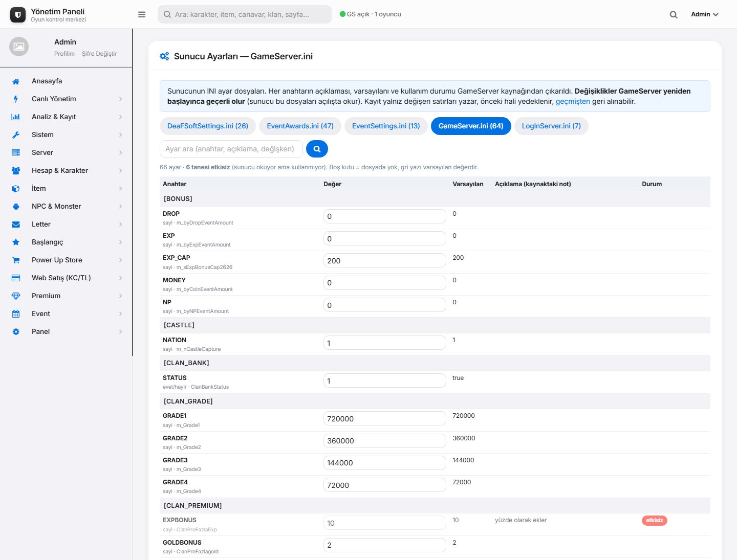Screen dimensions: 737x560
Task: Click the İtem cube icon
Action: [16, 189]
